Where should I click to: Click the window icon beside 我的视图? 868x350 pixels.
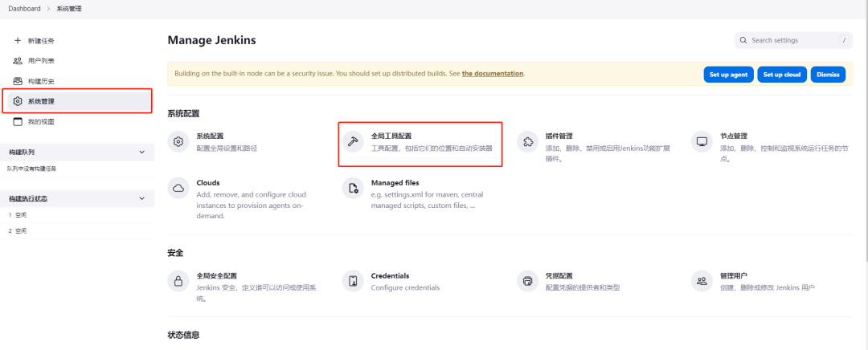tap(18, 122)
